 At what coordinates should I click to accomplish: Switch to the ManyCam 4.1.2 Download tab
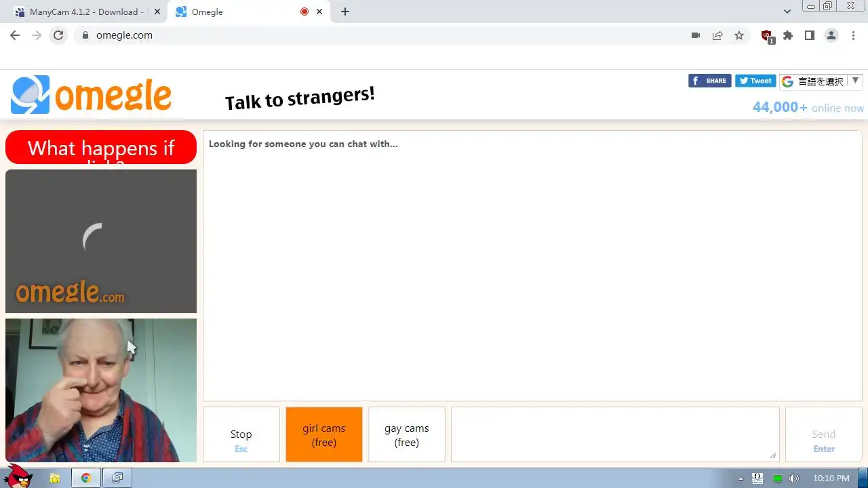87,12
